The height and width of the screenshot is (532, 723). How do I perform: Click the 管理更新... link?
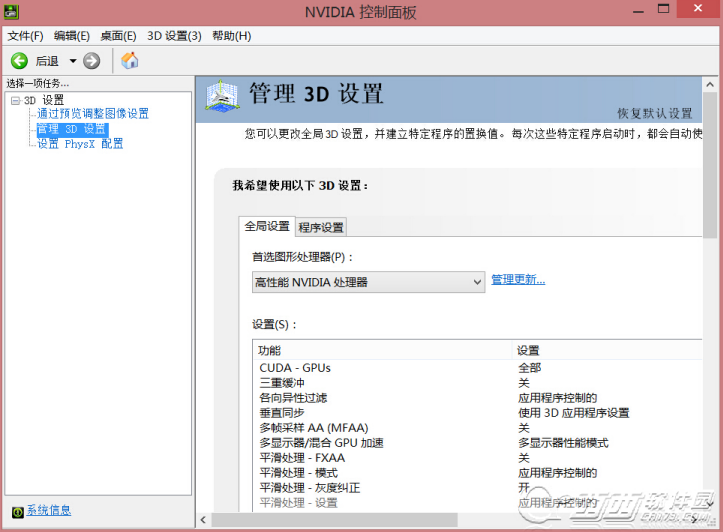[518, 279]
